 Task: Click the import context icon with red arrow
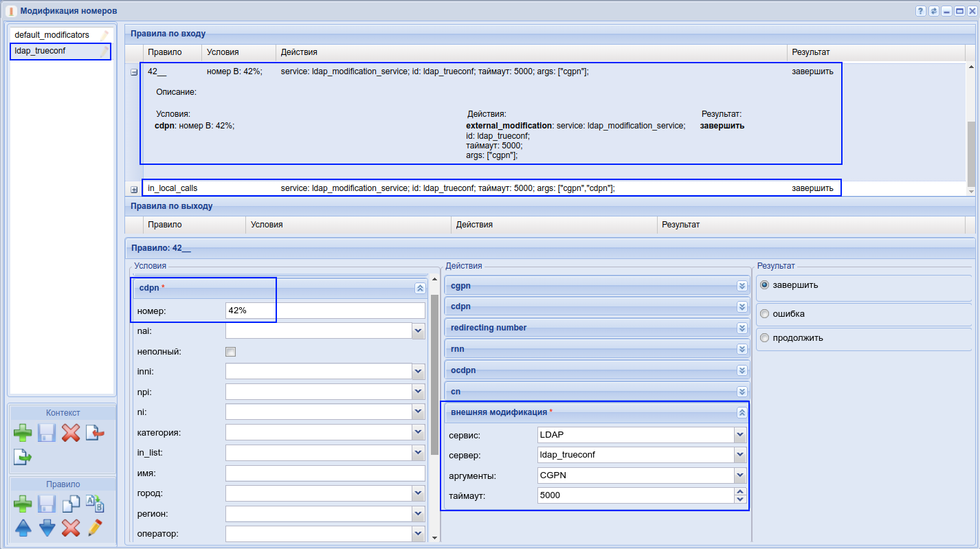point(94,433)
